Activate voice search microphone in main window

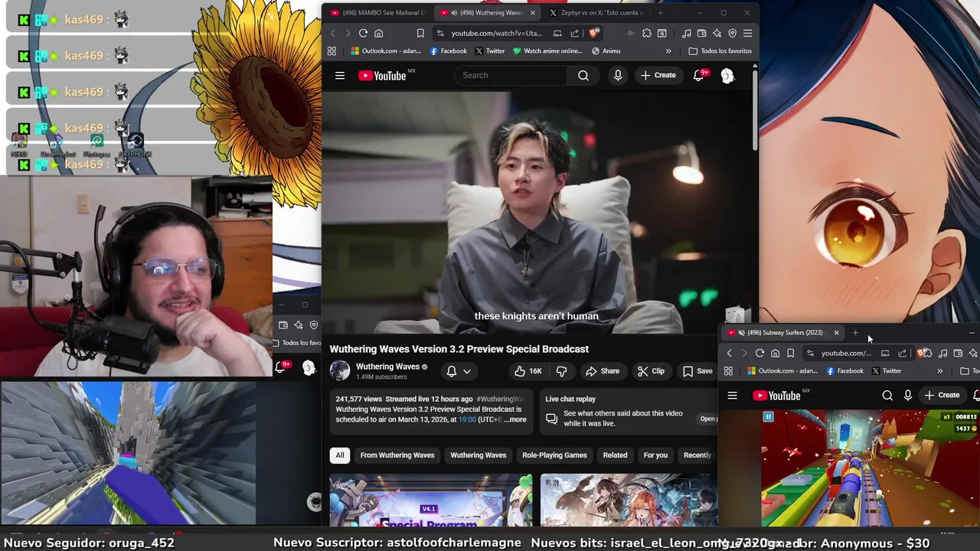[618, 75]
